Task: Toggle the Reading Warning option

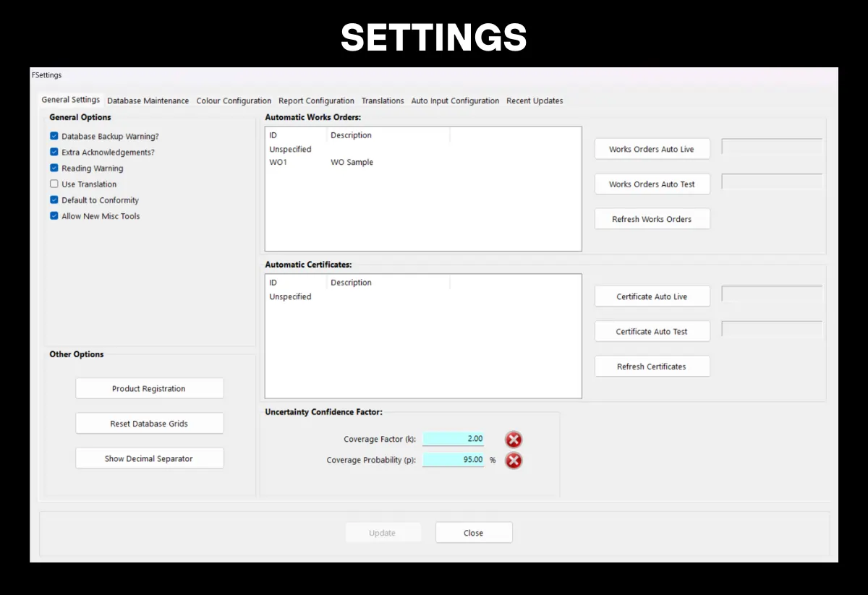Action: [54, 168]
